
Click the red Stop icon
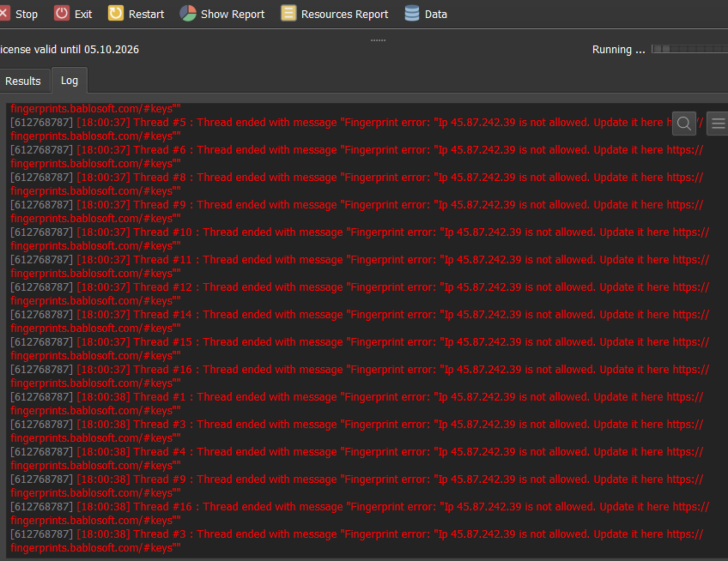point(3,14)
